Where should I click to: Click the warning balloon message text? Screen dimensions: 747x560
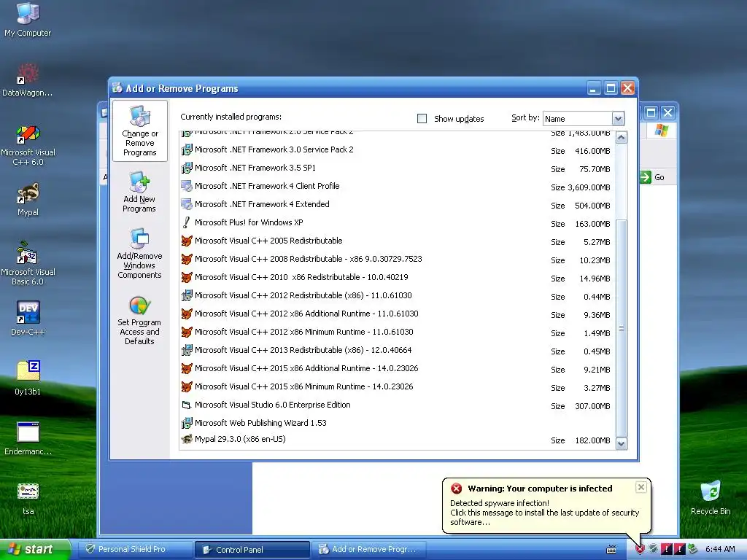pyautogui.click(x=544, y=513)
